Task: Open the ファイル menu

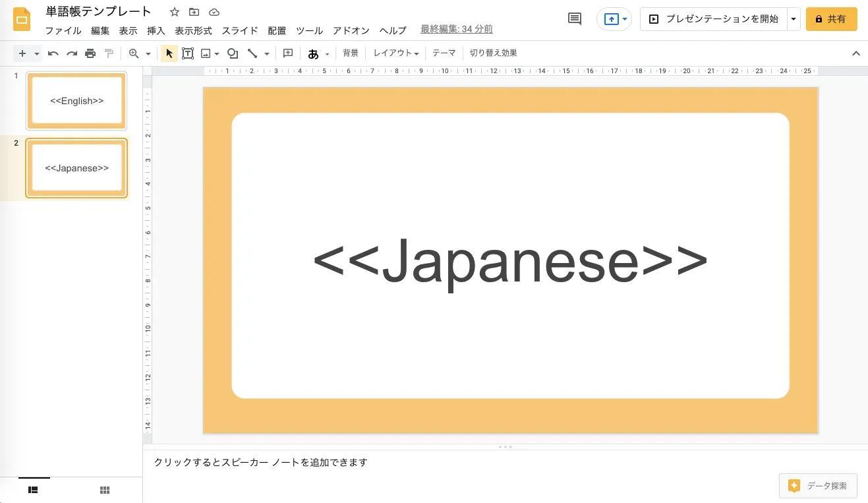Action: [x=63, y=30]
